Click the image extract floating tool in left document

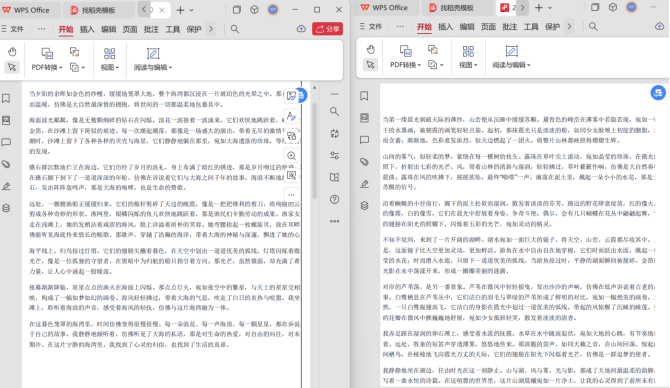pos(292,96)
